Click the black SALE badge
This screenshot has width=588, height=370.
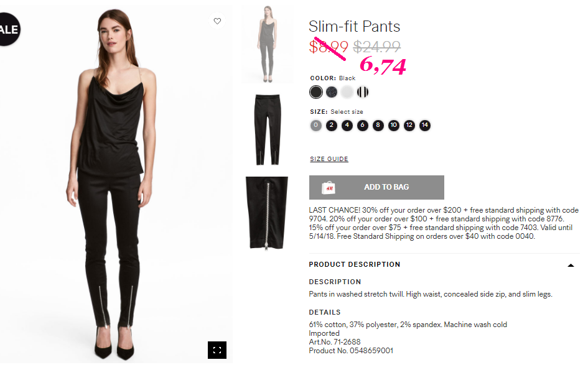9,29
